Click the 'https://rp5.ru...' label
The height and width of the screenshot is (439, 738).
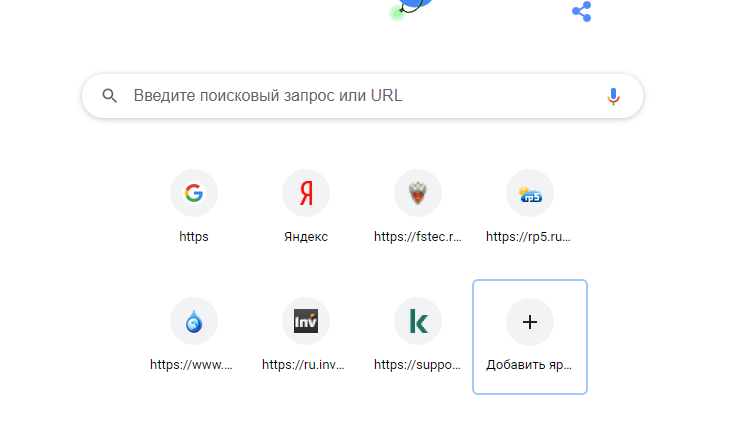pyautogui.click(x=529, y=237)
